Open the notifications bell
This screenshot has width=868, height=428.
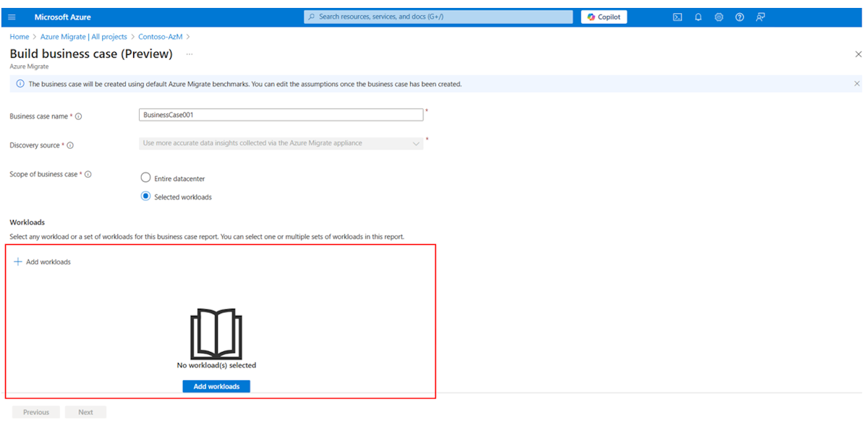[x=698, y=17]
